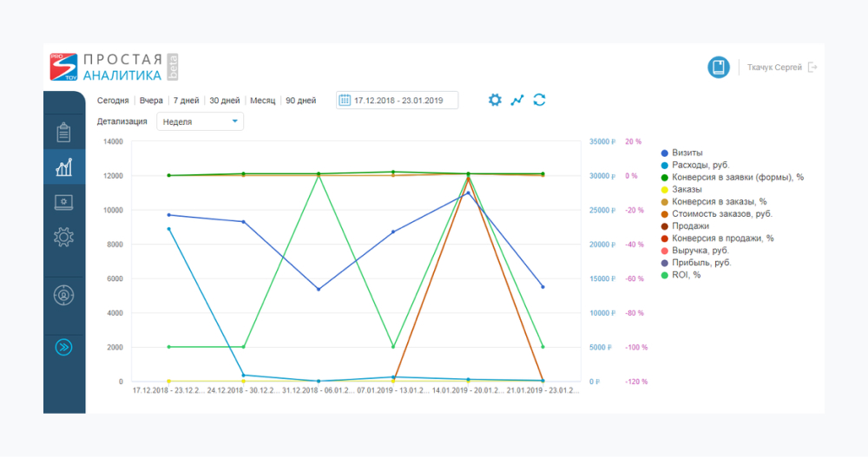This screenshot has width=868, height=457.
Task: Refresh data with the circular arrows icon
Action: pos(539,100)
